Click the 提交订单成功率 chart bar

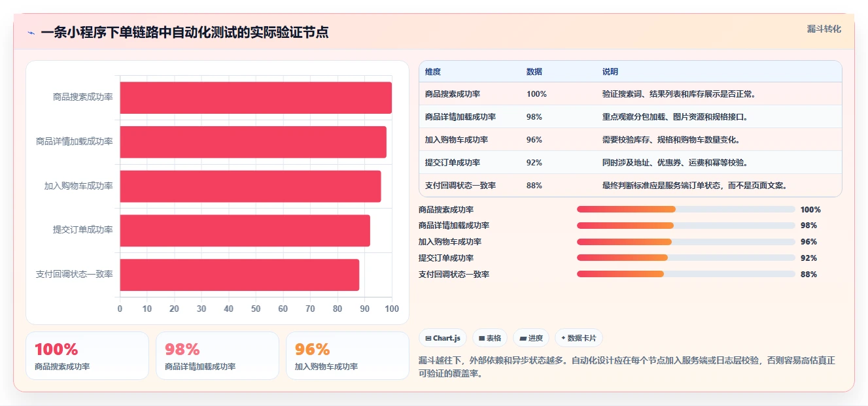245,231
